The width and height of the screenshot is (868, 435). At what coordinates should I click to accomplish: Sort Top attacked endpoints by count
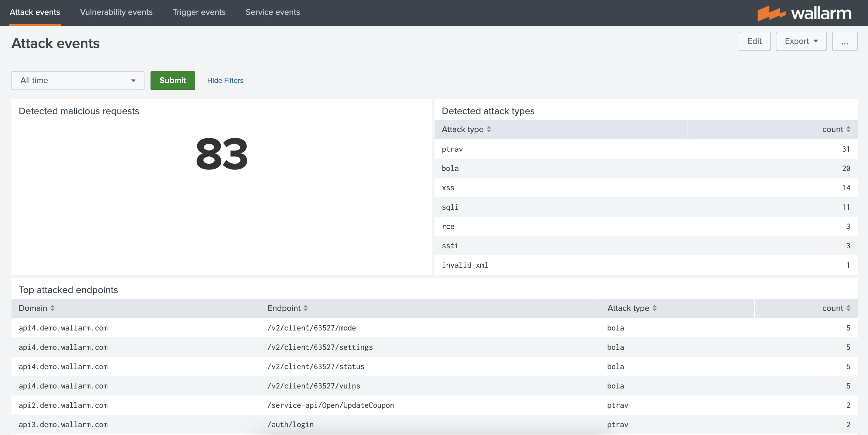836,308
